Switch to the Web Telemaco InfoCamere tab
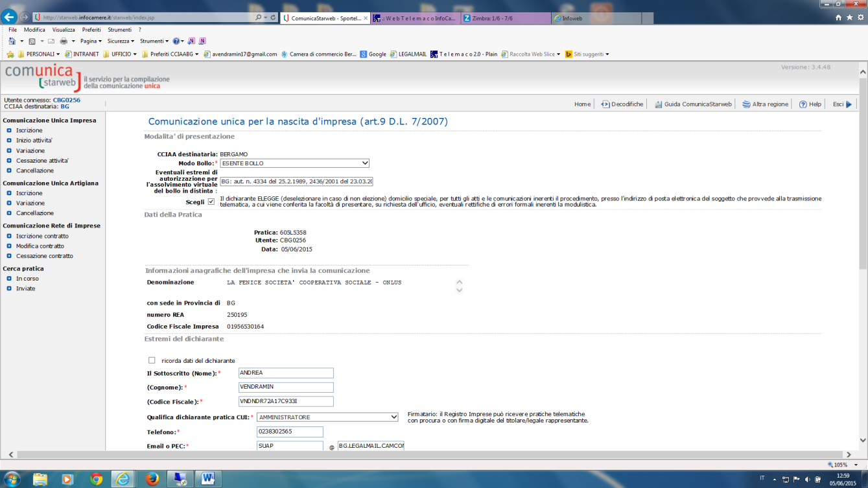 click(415, 18)
